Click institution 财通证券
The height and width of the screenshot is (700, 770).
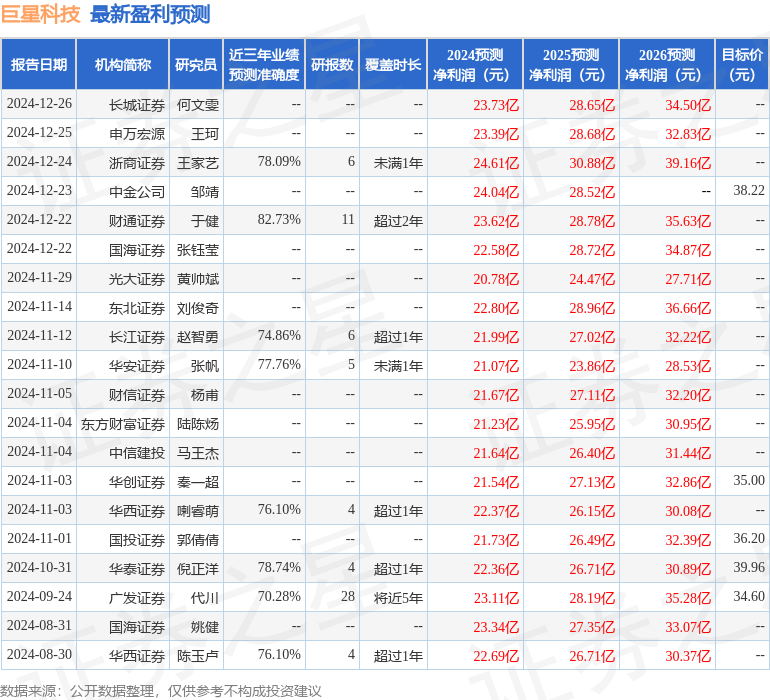pyautogui.click(x=137, y=221)
